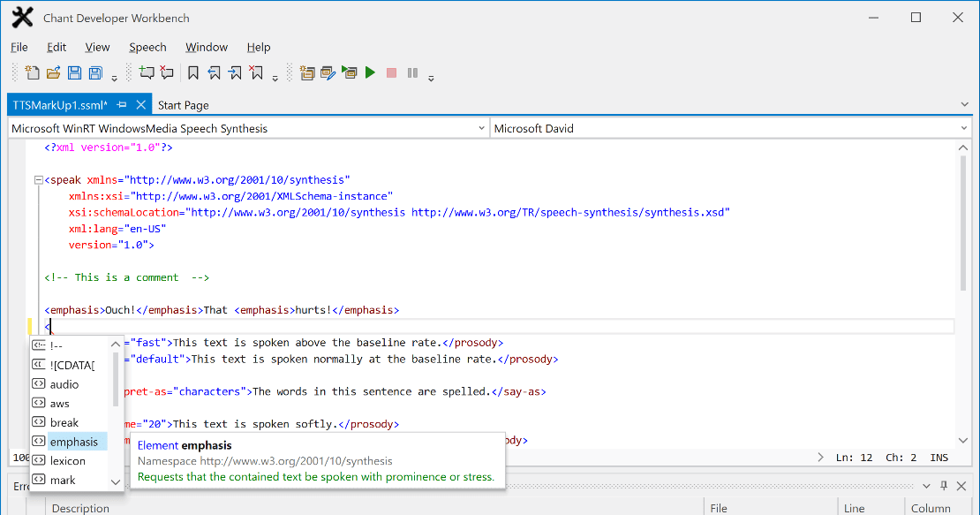Click the pink Stop playback button

tap(391, 73)
